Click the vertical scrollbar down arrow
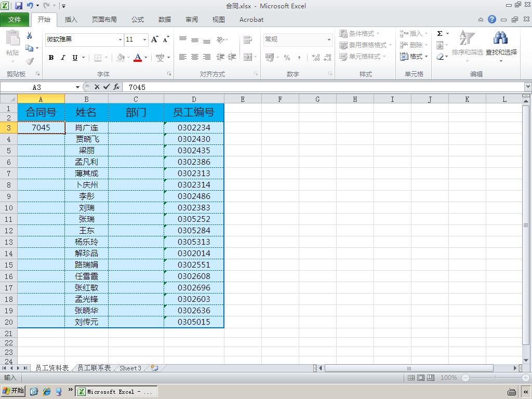 [x=526, y=361]
